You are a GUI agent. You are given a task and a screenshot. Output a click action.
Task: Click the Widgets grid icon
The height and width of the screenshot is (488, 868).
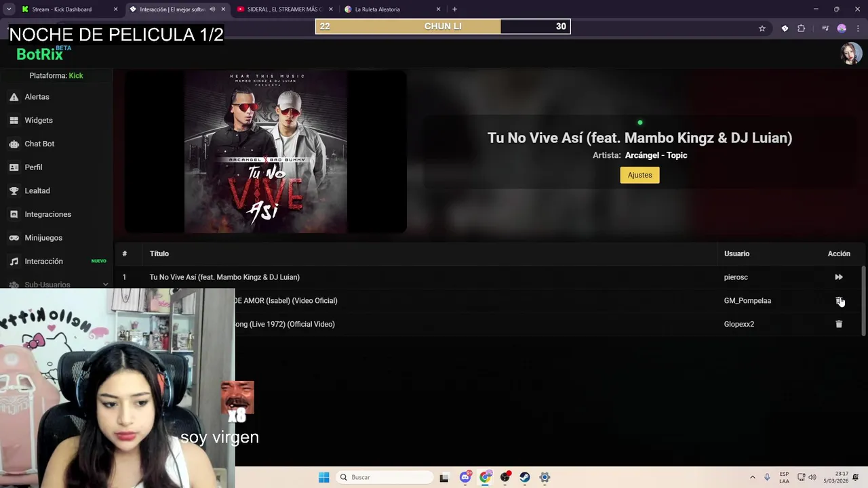14,120
